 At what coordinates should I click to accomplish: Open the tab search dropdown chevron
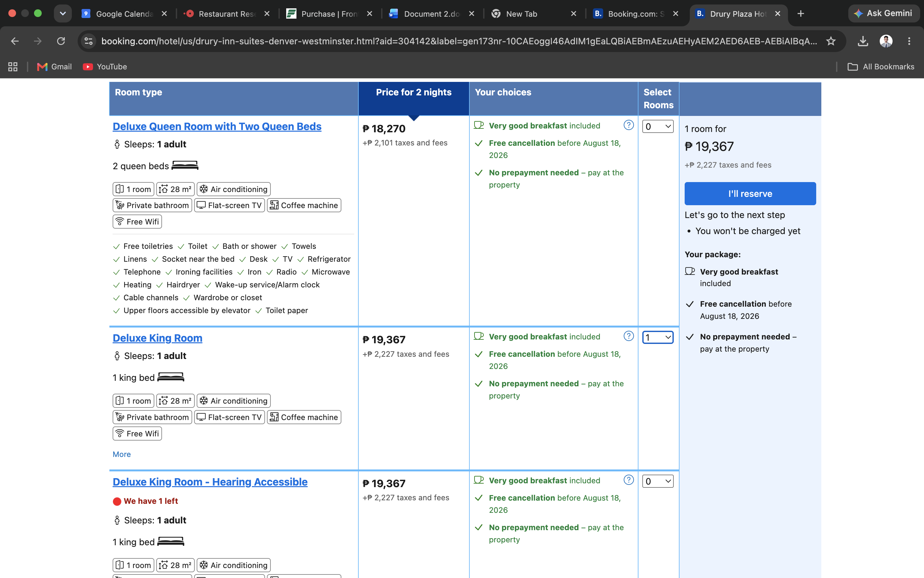pyautogui.click(x=63, y=14)
